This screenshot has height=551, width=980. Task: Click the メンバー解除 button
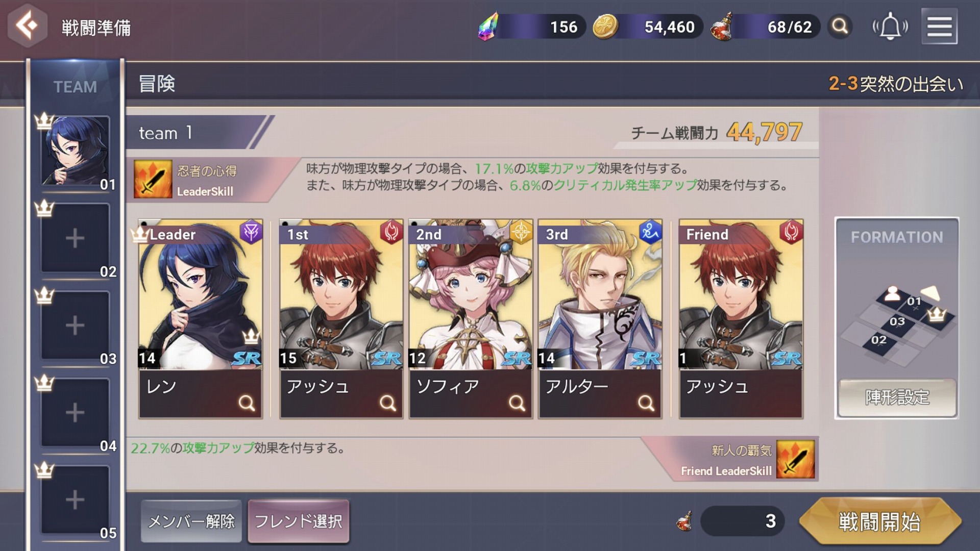191,521
